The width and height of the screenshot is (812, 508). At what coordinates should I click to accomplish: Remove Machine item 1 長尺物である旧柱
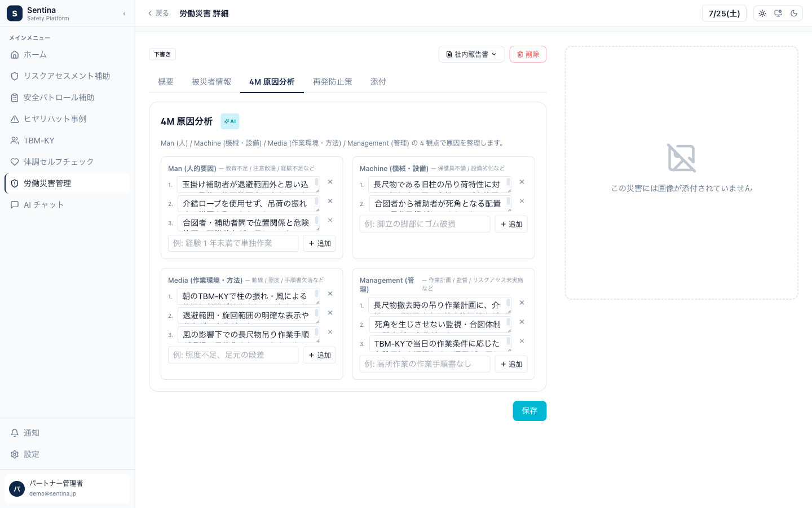click(x=522, y=182)
